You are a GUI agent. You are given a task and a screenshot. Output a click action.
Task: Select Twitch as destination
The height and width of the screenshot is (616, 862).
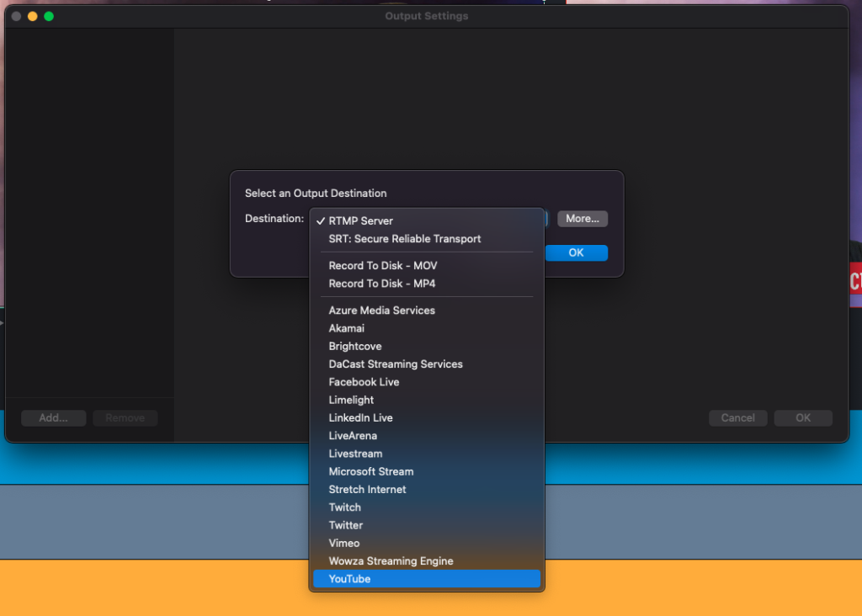(x=427, y=507)
